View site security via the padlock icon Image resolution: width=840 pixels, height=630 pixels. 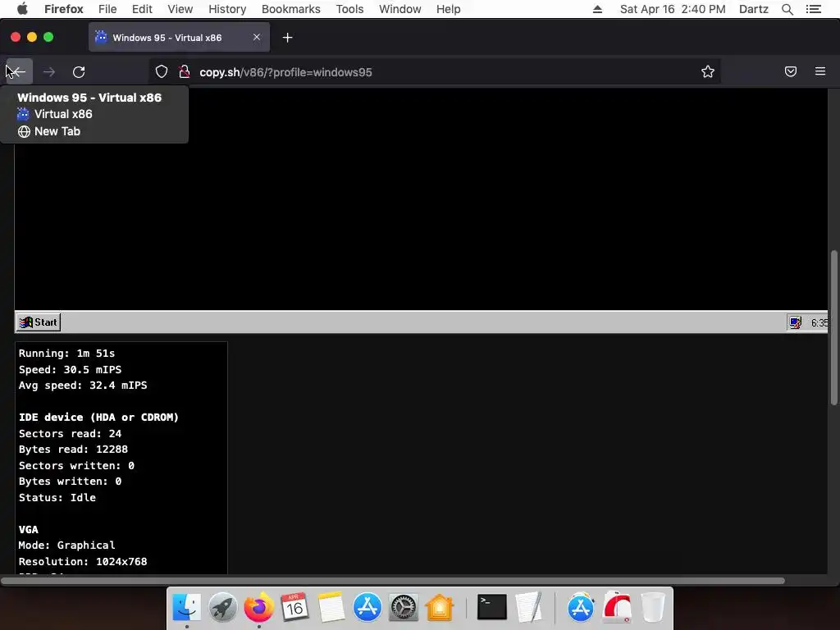(185, 72)
